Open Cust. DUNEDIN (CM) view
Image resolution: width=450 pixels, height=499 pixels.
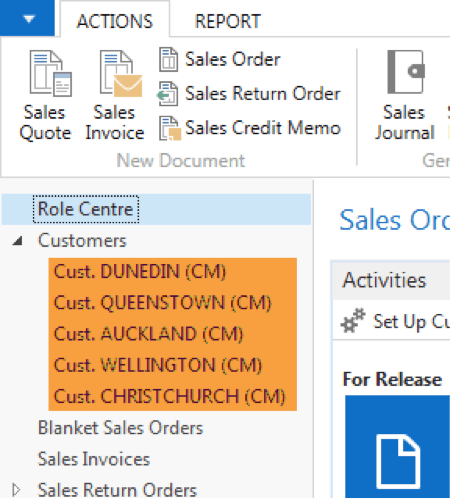coord(140,271)
